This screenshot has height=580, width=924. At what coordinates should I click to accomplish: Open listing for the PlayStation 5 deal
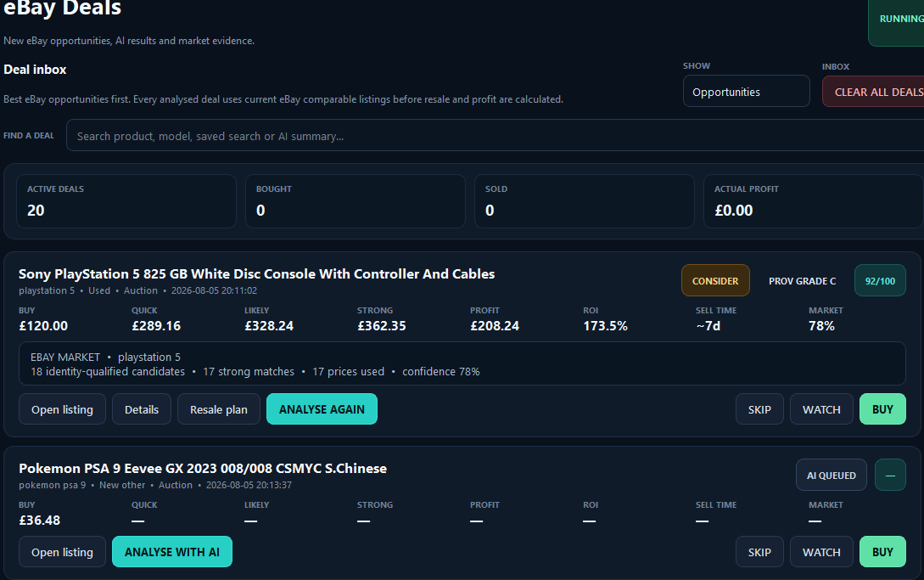62,409
